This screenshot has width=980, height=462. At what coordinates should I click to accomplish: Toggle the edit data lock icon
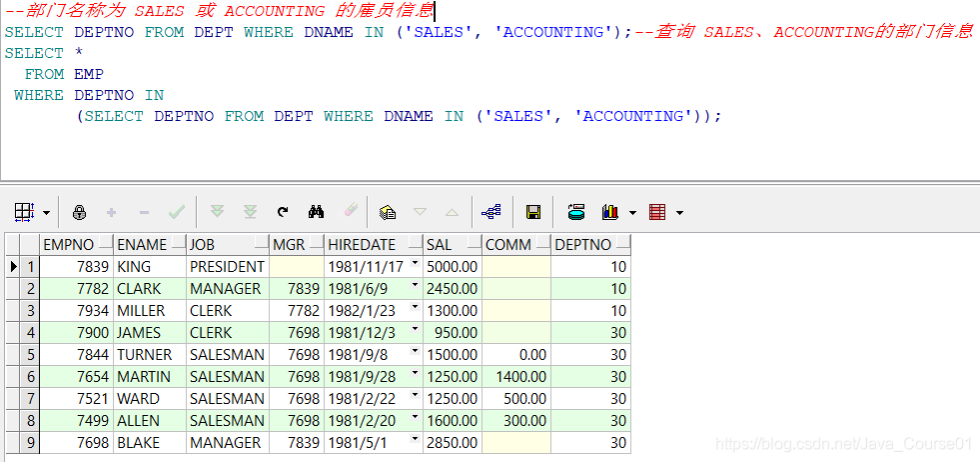[x=79, y=212]
